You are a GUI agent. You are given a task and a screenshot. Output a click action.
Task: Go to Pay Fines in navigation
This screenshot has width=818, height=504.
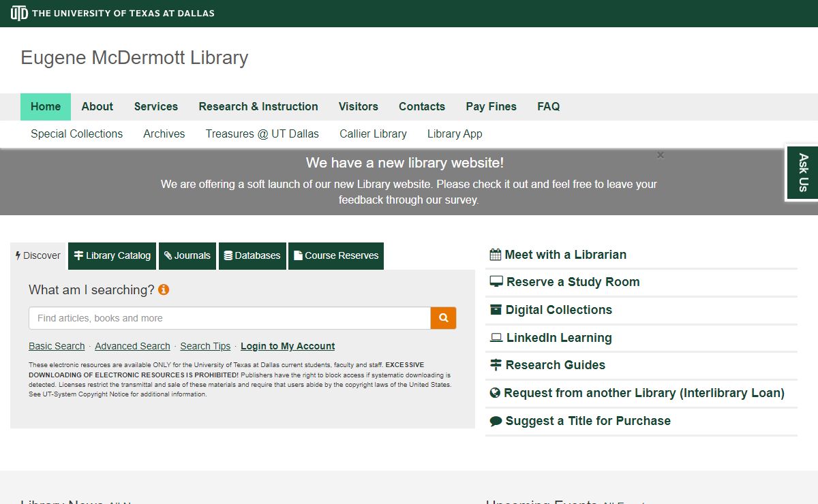[x=491, y=107]
